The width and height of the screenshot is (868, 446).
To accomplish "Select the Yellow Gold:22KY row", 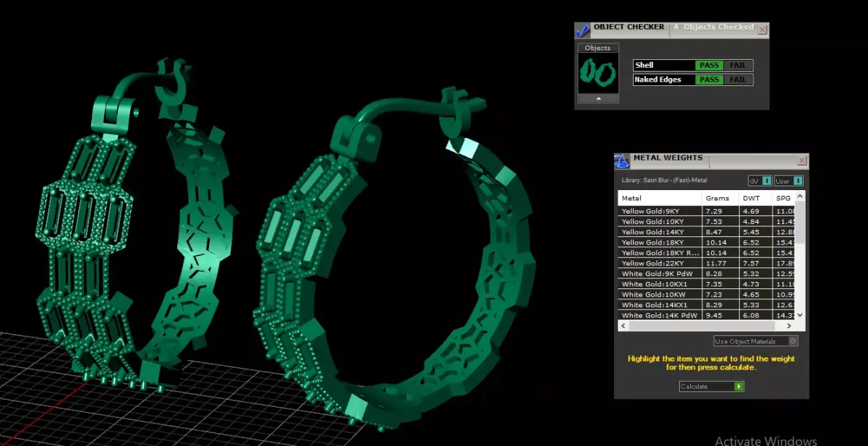I will tap(707, 264).
